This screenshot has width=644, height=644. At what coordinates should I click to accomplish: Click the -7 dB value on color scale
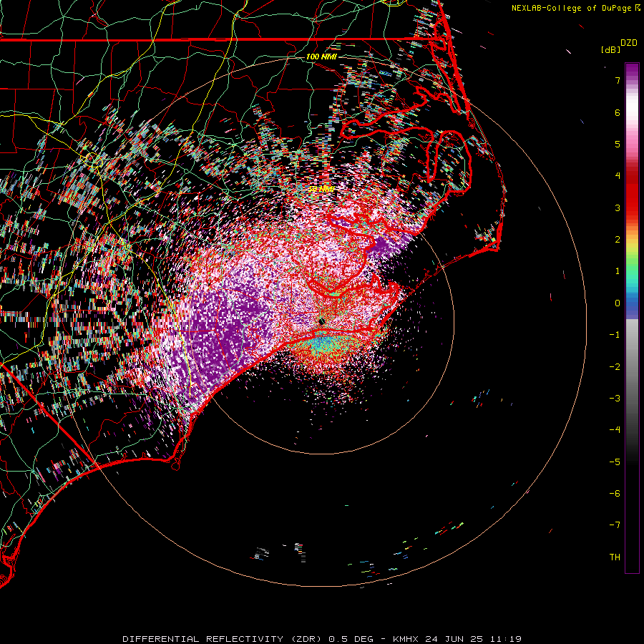(x=615, y=525)
